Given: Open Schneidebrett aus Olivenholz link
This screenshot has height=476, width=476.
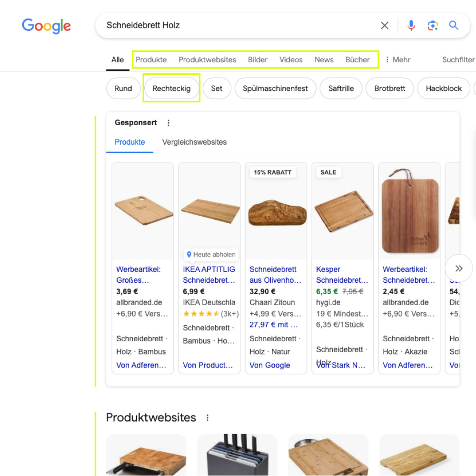Looking at the screenshot, I should [275, 275].
